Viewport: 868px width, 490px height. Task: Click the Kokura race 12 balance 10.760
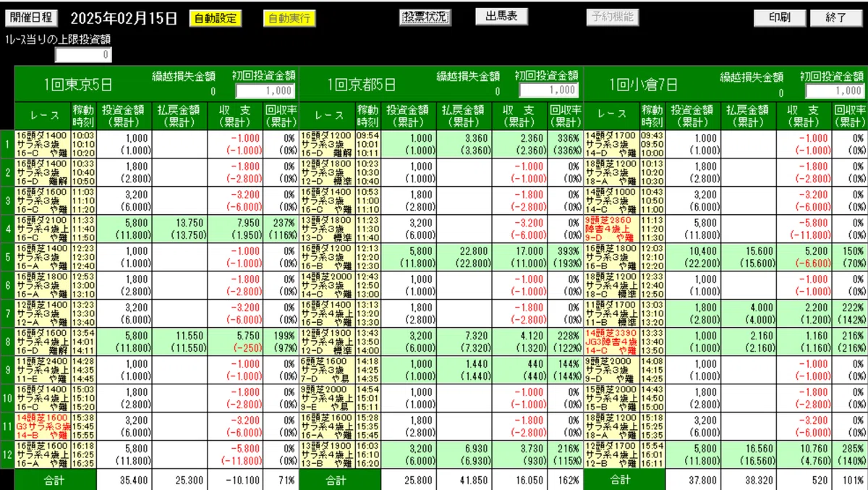[812, 449]
